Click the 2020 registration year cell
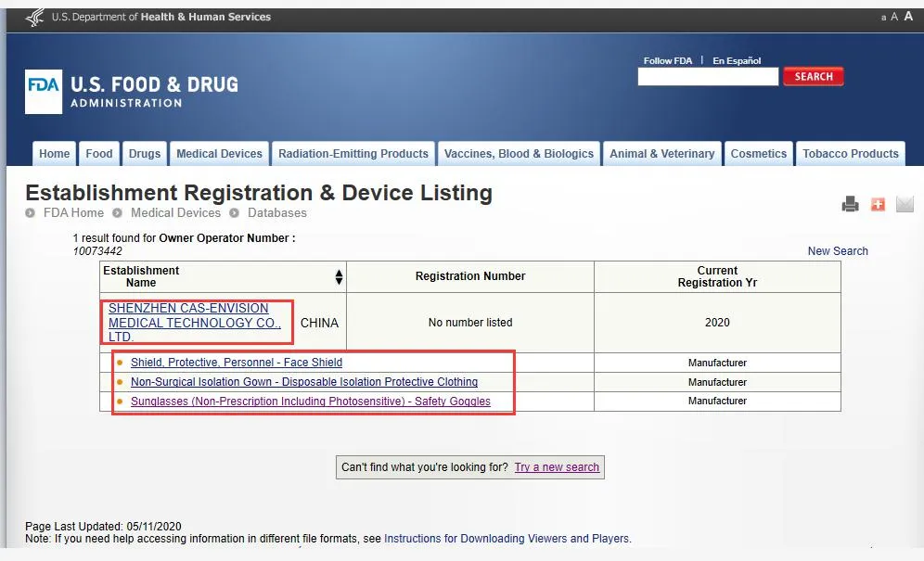The height and width of the screenshot is (561, 924). coord(717,323)
